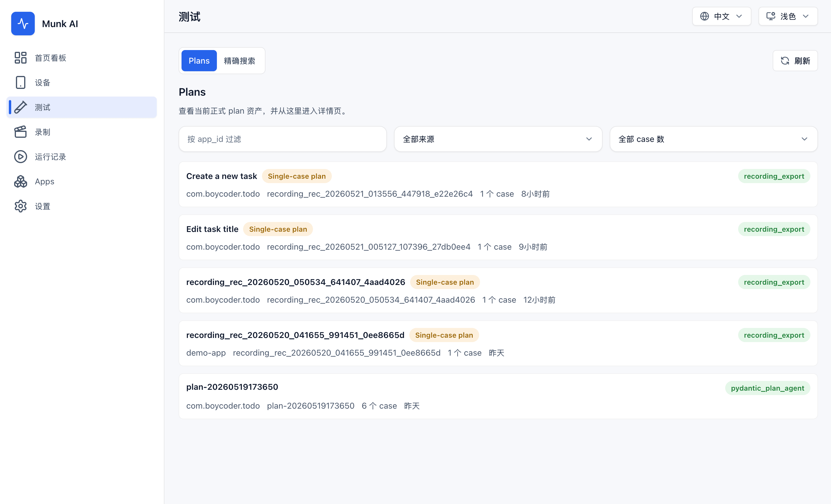Screen dimensions: 831x504
Task: Open the 中文 language dropdown chevron
Action: click(x=739, y=16)
